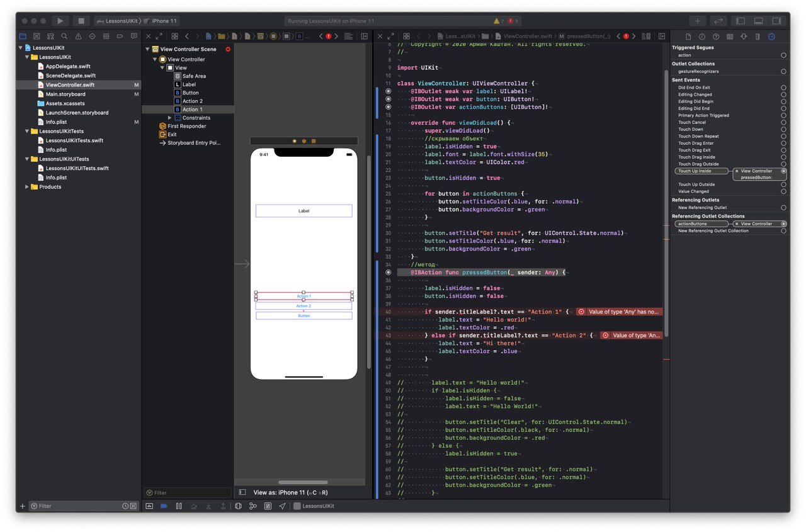Viewport: 806px width, 532px height.
Task: Toggle the debug area visibility button
Action: click(x=759, y=21)
